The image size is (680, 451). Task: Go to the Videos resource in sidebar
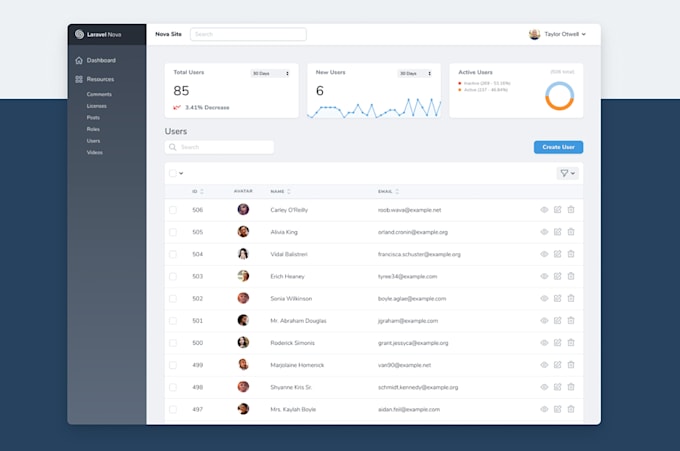(95, 152)
